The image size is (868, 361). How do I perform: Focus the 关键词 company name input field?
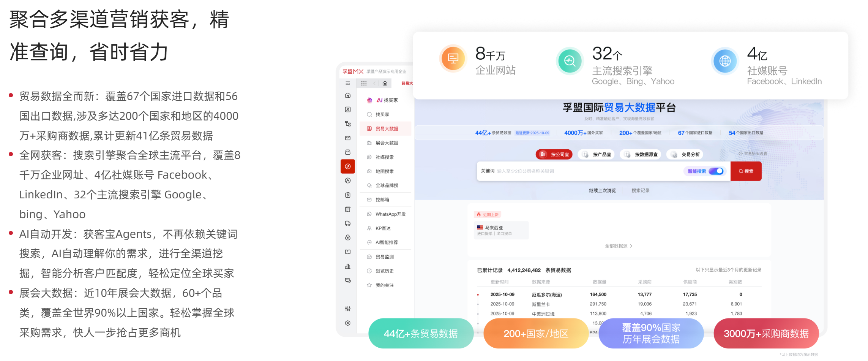coord(589,171)
